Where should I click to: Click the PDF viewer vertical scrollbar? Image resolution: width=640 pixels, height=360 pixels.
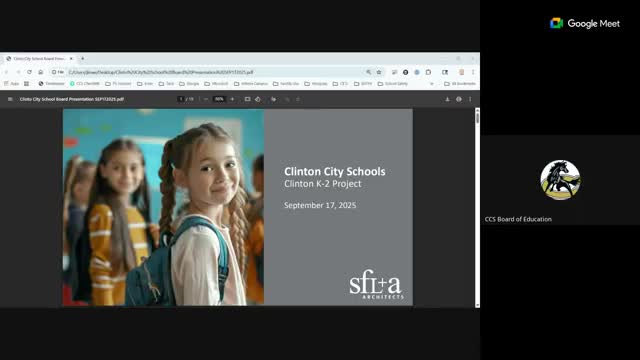[x=477, y=207]
